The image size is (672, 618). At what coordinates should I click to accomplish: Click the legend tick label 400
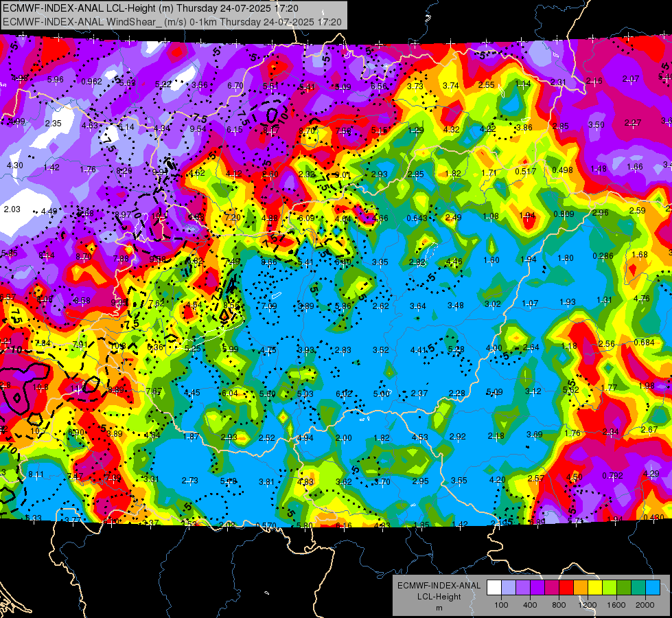pyautogui.click(x=530, y=605)
